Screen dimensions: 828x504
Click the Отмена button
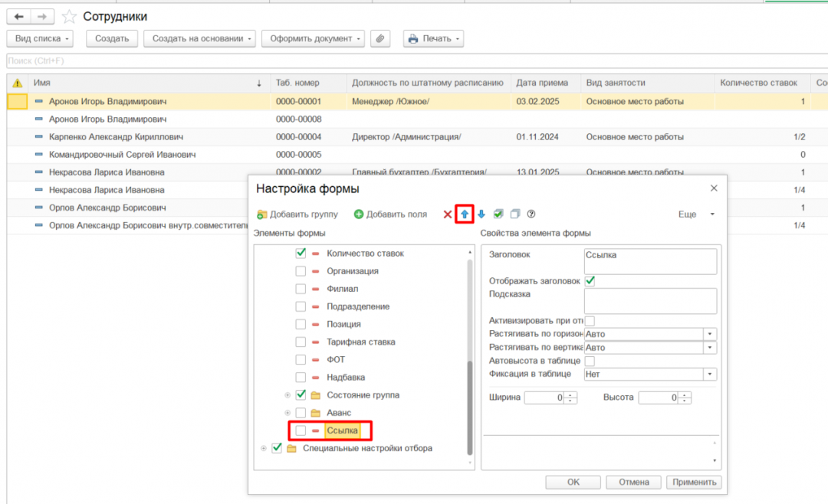pyautogui.click(x=634, y=482)
